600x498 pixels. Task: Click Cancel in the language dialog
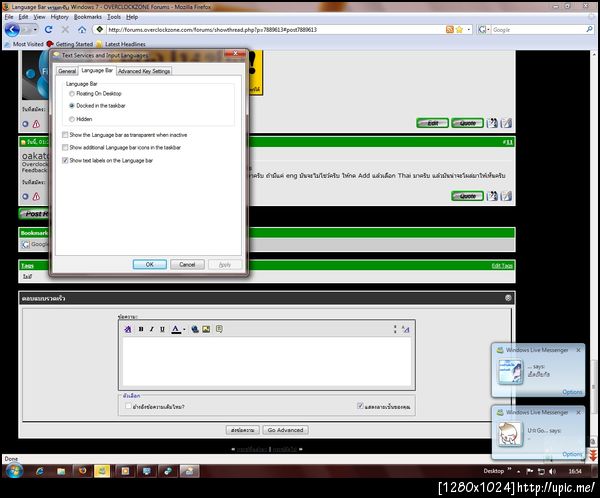click(x=187, y=265)
